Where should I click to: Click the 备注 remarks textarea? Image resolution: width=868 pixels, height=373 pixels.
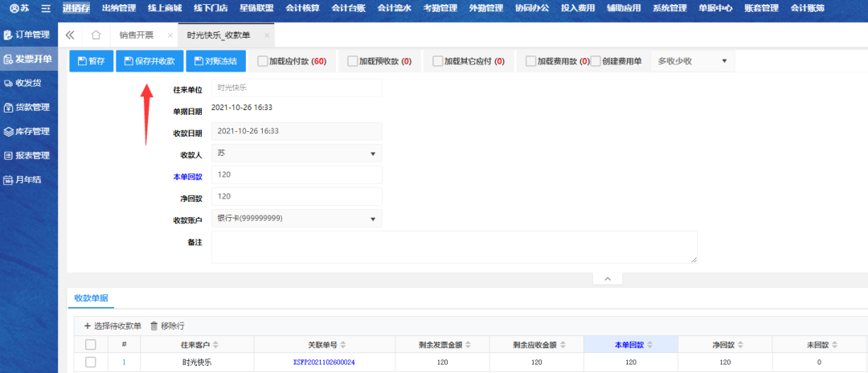[454, 247]
